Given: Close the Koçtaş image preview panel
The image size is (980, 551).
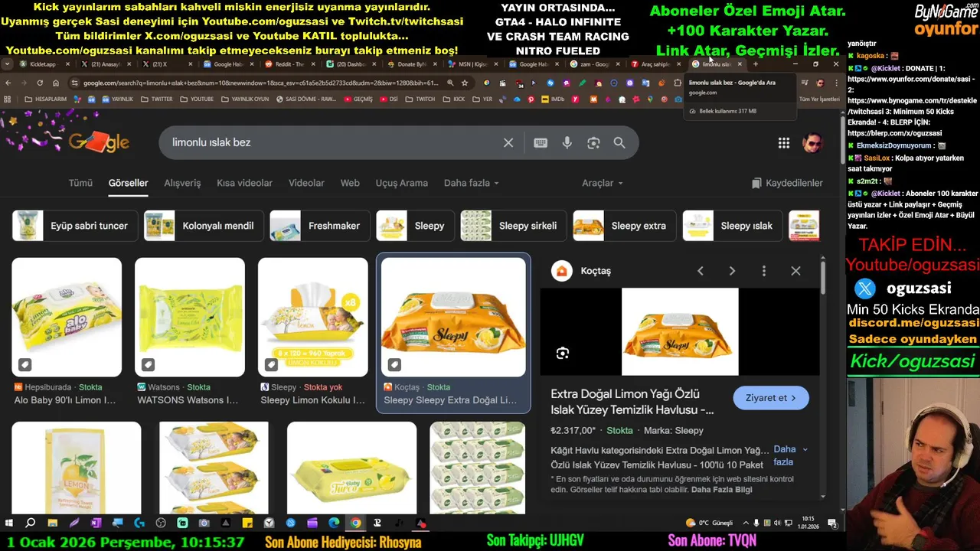Looking at the screenshot, I should point(795,271).
